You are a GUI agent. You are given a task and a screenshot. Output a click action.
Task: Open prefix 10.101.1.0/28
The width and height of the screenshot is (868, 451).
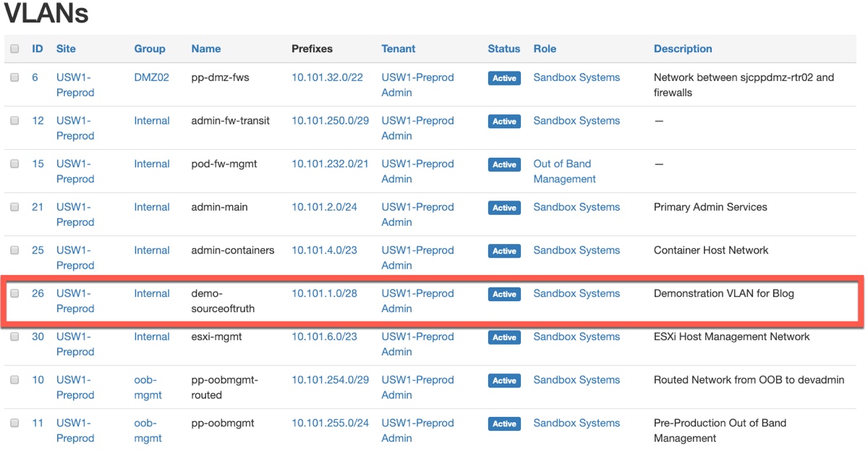(324, 294)
